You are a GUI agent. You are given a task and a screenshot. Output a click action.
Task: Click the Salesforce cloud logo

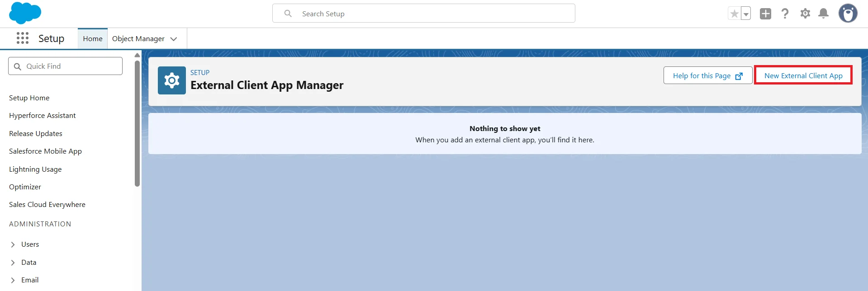(x=25, y=13)
